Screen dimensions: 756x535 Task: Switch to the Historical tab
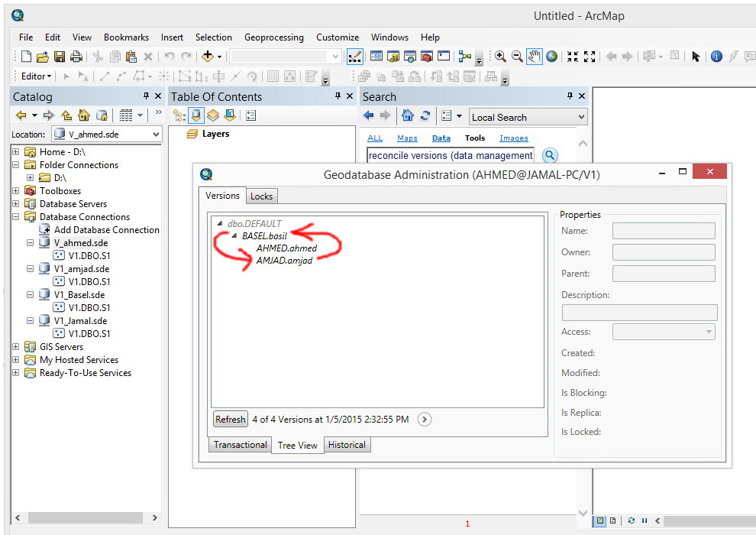347,445
